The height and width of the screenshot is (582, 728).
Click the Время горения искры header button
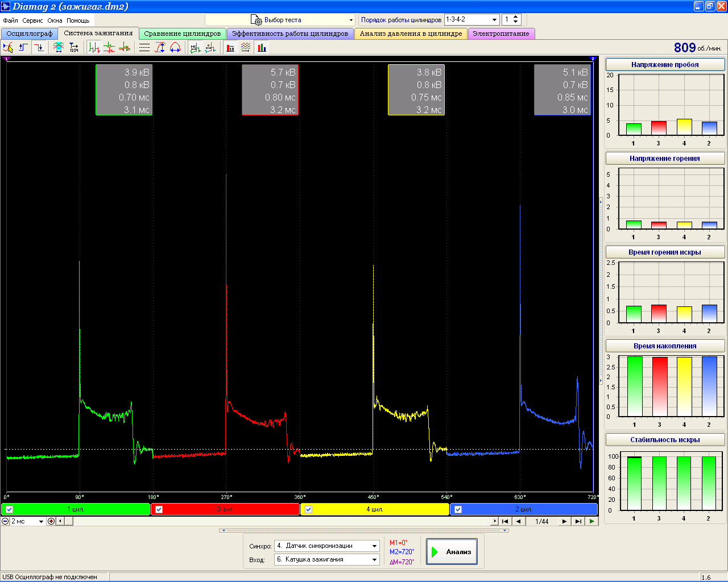[x=665, y=252]
